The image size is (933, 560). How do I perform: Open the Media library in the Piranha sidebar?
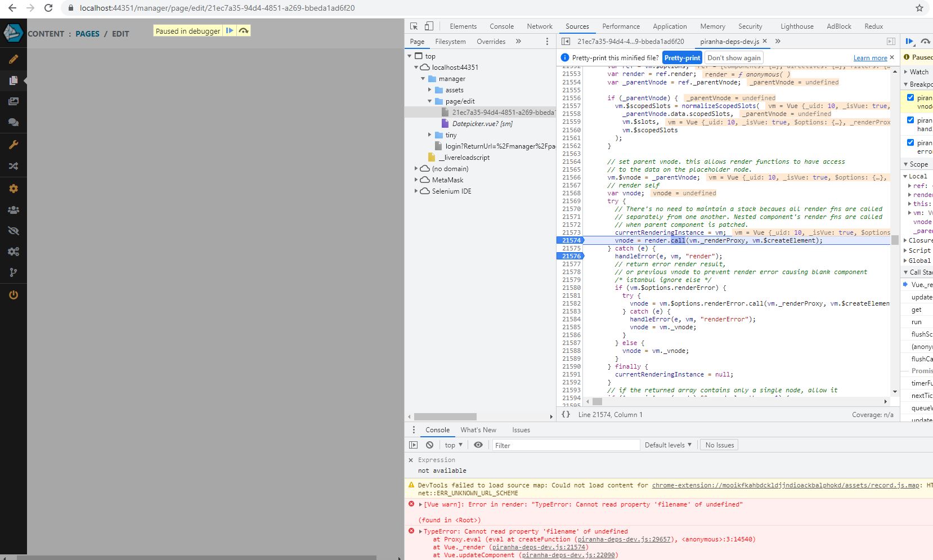click(x=14, y=101)
